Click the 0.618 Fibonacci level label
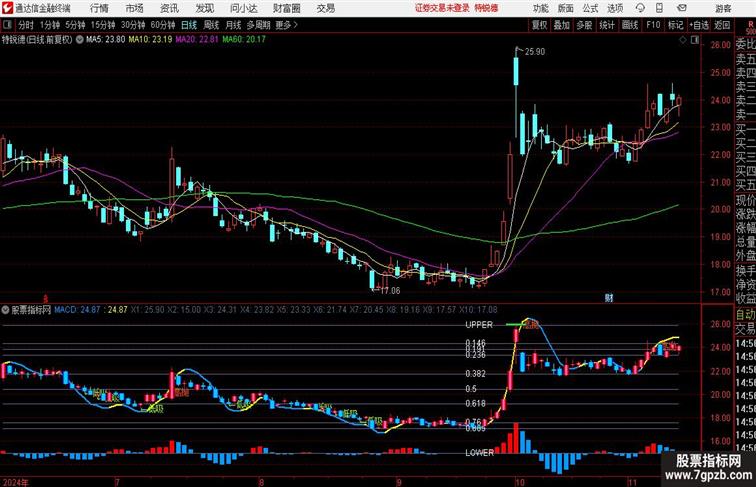 (x=475, y=404)
